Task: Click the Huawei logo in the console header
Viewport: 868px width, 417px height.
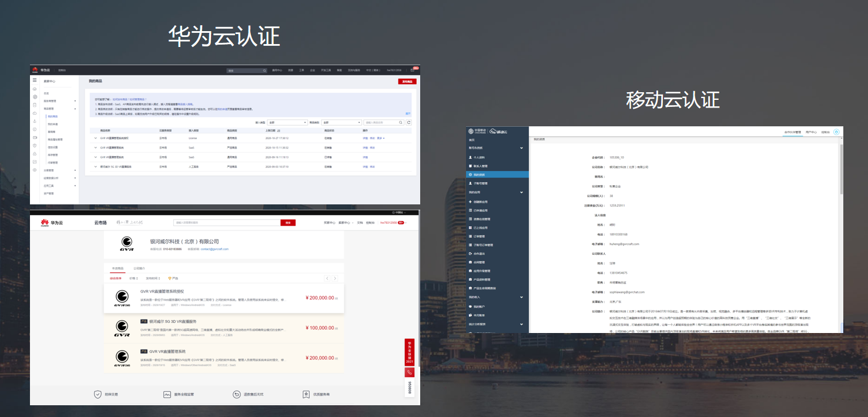Action: pos(35,70)
